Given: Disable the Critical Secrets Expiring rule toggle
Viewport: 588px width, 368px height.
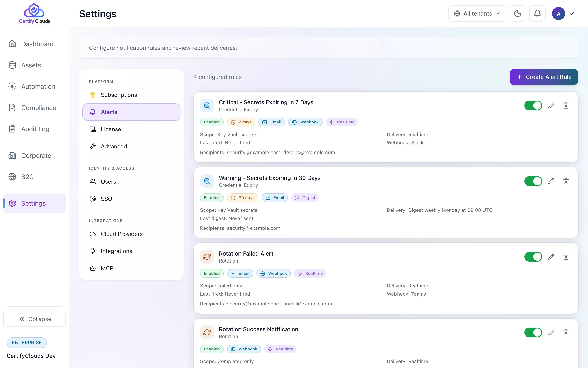Looking at the screenshot, I should tap(533, 105).
